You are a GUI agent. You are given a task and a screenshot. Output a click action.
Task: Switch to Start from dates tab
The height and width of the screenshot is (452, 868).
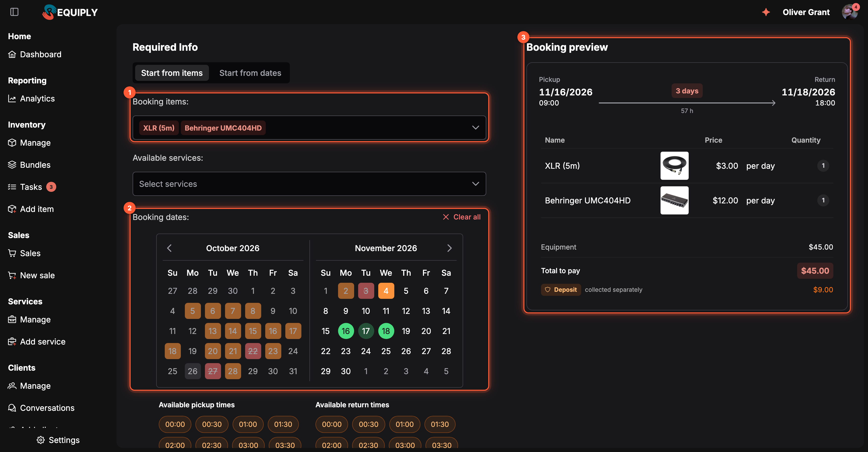(x=250, y=73)
